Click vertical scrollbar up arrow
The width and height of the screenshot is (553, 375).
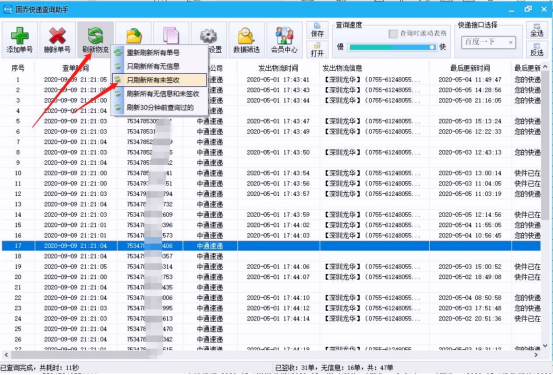click(x=545, y=67)
